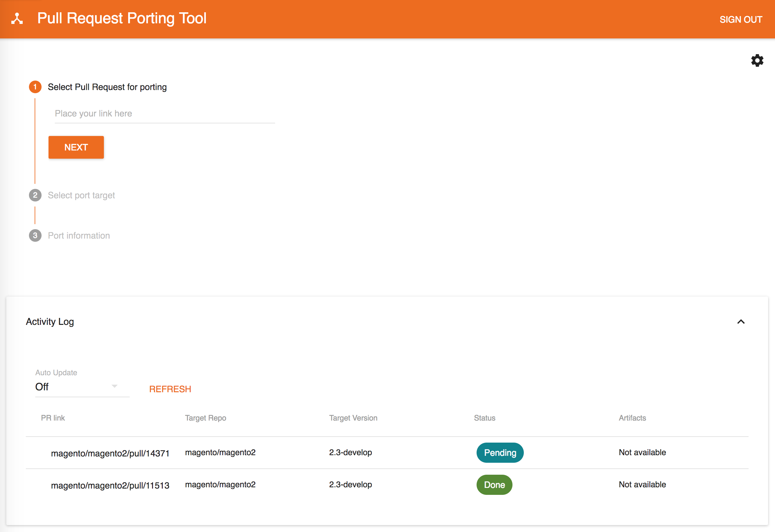Image resolution: width=775 pixels, height=532 pixels.
Task: Click the REFRESH link in Activity Log
Action: coord(170,388)
